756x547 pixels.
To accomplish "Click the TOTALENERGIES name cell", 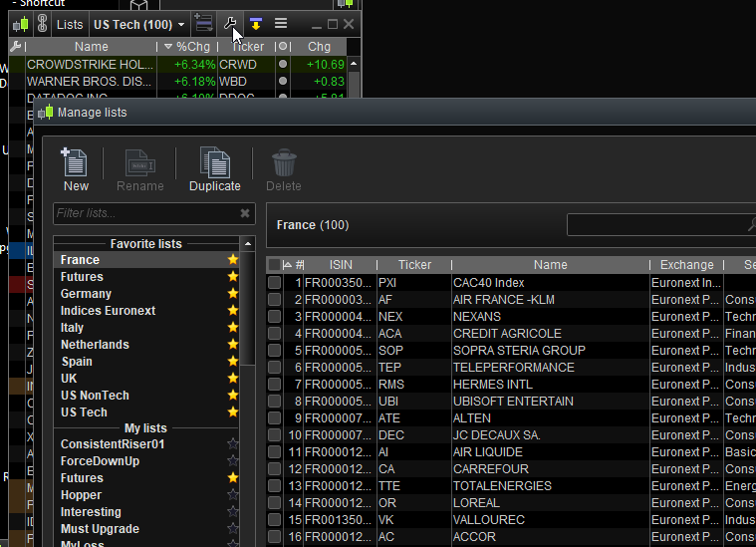I will coord(550,486).
